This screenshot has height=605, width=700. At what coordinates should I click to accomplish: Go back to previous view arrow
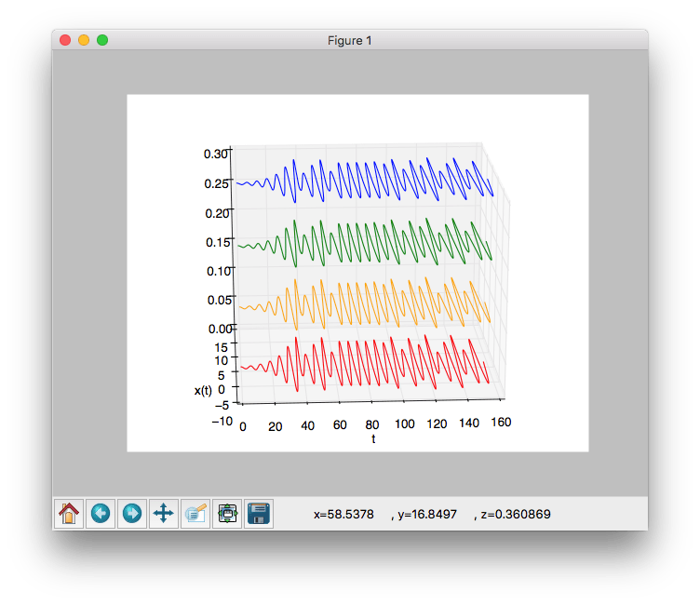(101, 514)
